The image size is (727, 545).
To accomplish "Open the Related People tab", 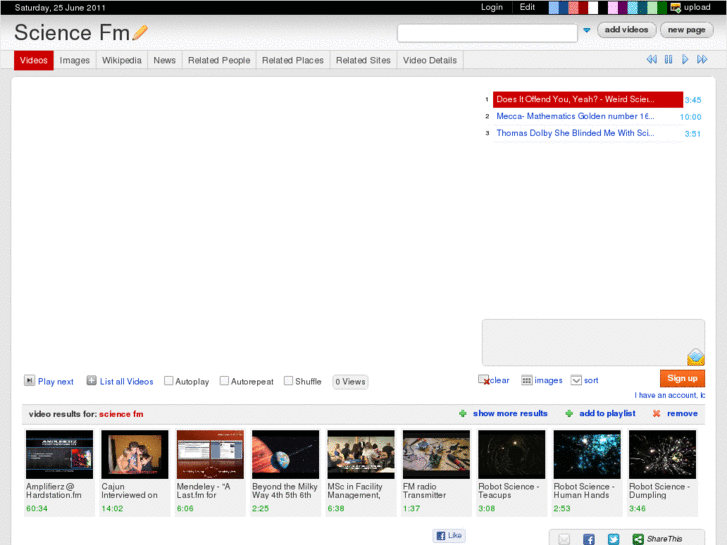I will pyautogui.click(x=219, y=60).
